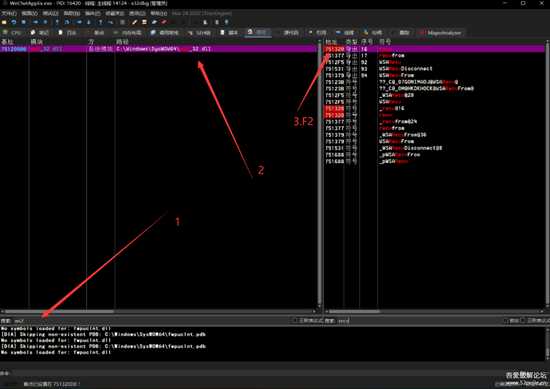Click the run arrow toolbar icon
This screenshot has height=389, width=550.
(35, 22)
